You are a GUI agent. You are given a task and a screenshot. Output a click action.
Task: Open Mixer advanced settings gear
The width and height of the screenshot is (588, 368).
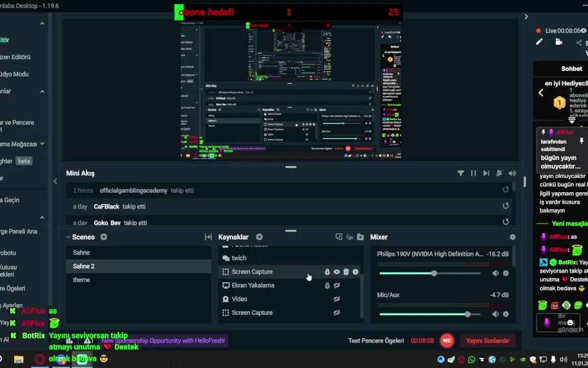pos(512,237)
